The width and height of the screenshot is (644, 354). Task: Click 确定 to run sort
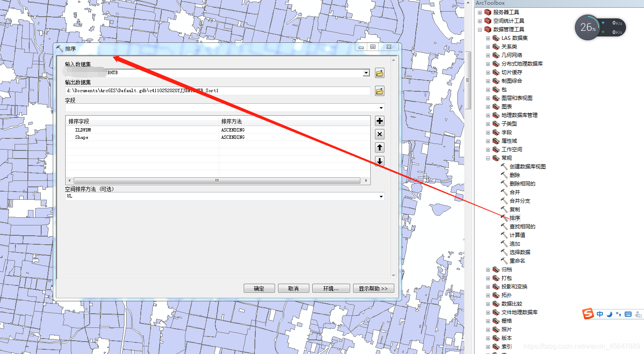259,288
